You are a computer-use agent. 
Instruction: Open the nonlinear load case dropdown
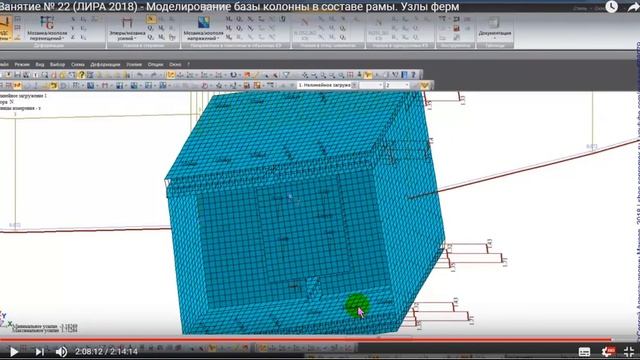pos(327,85)
